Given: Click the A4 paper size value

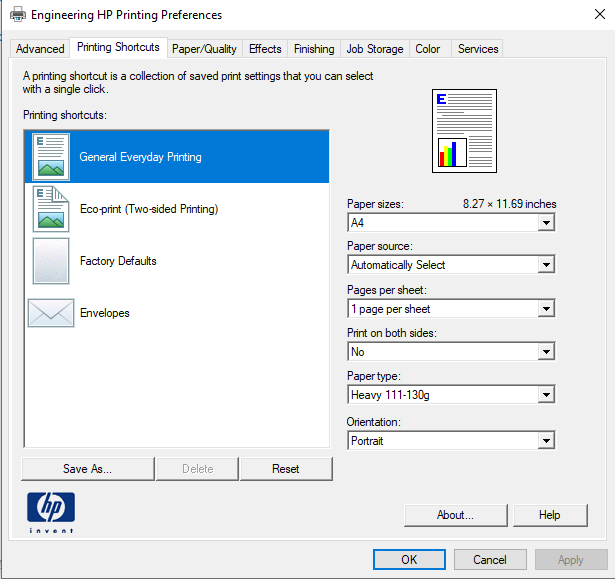Looking at the screenshot, I should [x=357, y=223].
